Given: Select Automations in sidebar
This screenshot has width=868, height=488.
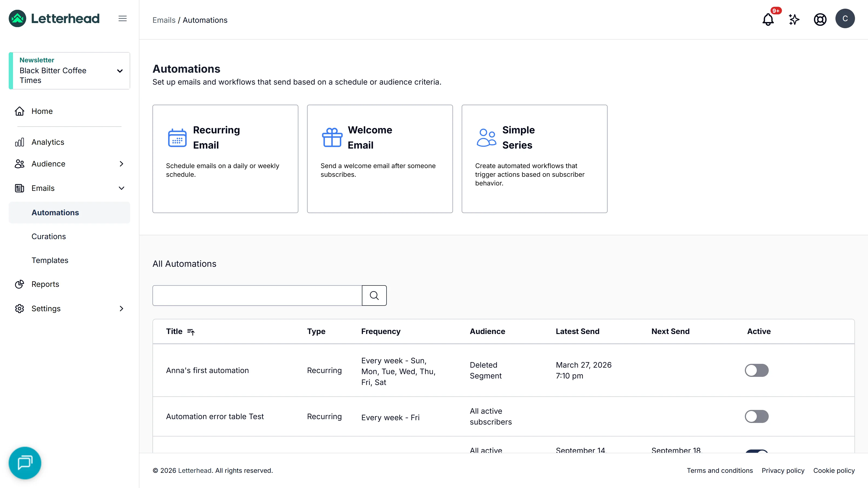Looking at the screenshot, I should (69, 213).
